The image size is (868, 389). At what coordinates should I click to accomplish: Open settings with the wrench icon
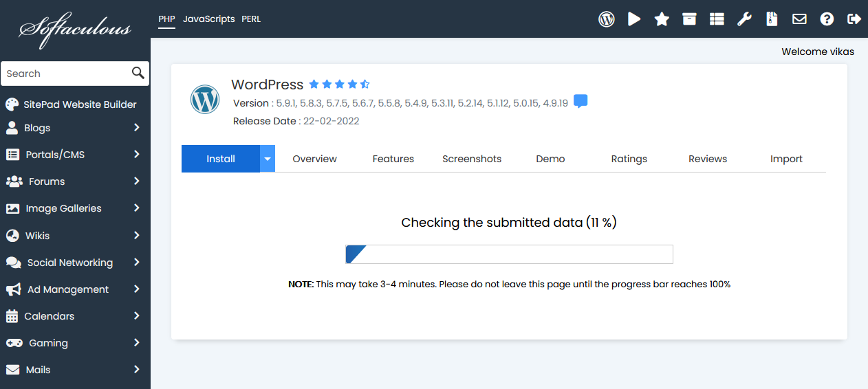(x=744, y=19)
